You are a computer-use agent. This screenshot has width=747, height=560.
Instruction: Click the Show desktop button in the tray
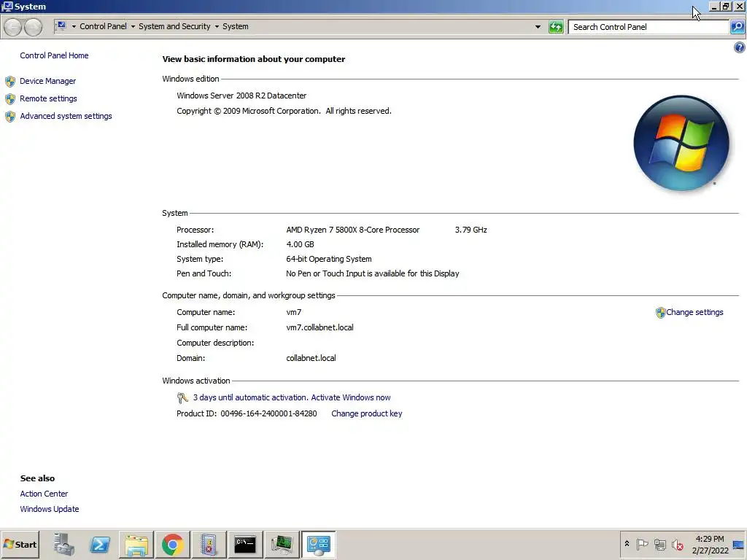coord(739,544)
